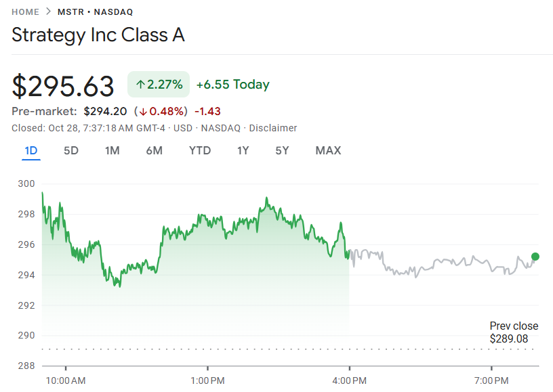Image resolution: width=553 pixels, height=392 pixels.
Task: Select the YTD range tab
Action: click(200, 150)
